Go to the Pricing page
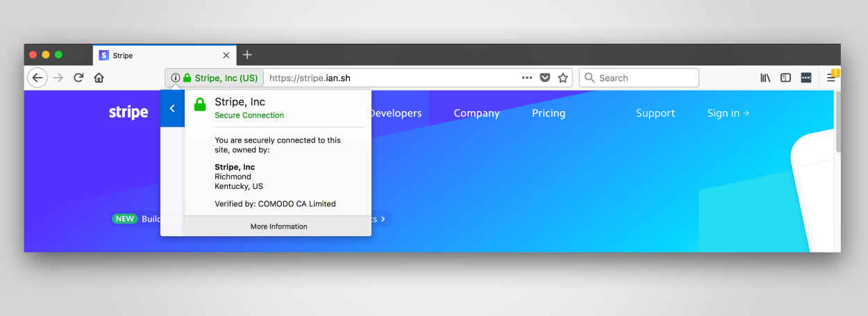The width and height of the screenshot is (868, 316). click(x=549, y=113)
